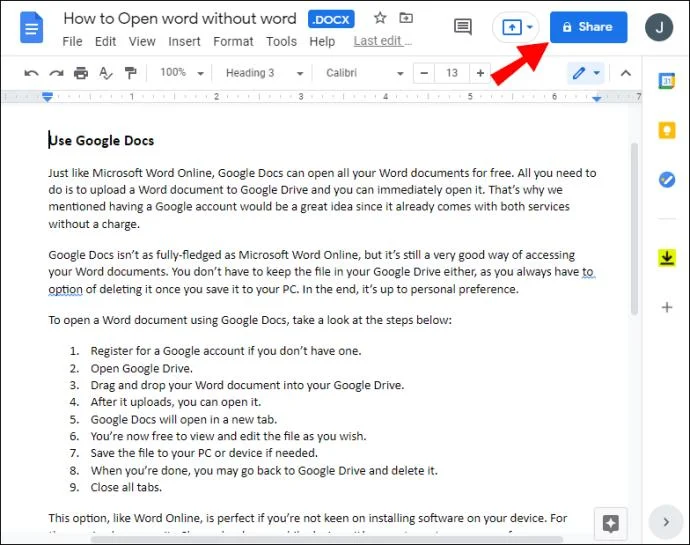Open the Last edit link
The width and height of the screenshot is (690, 545).
pos(382,41)
